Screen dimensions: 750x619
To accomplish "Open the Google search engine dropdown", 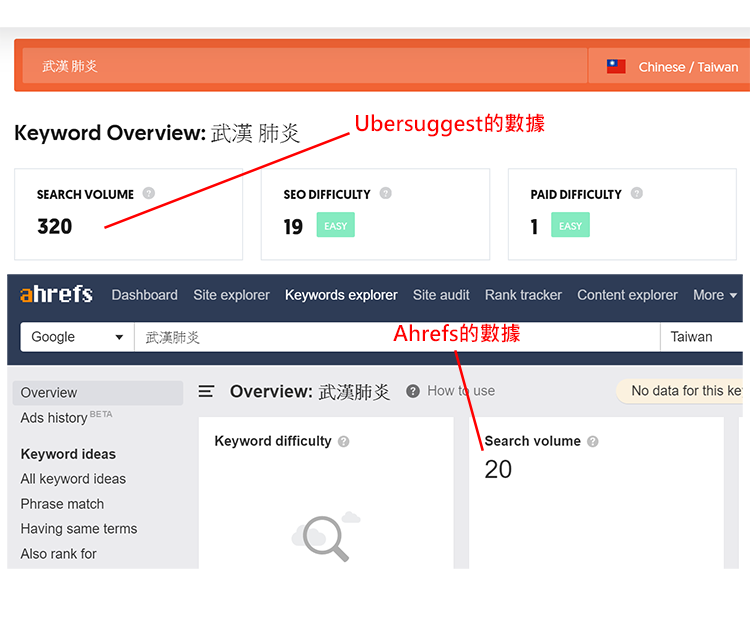I will pos(77,337).
